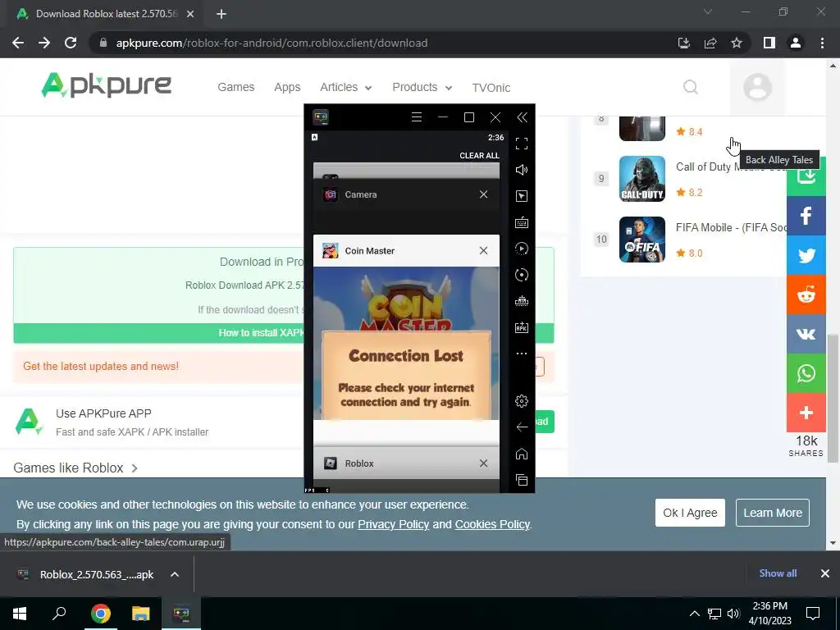
Task: Open Games like Roblox section
Action: click(75, 468)
